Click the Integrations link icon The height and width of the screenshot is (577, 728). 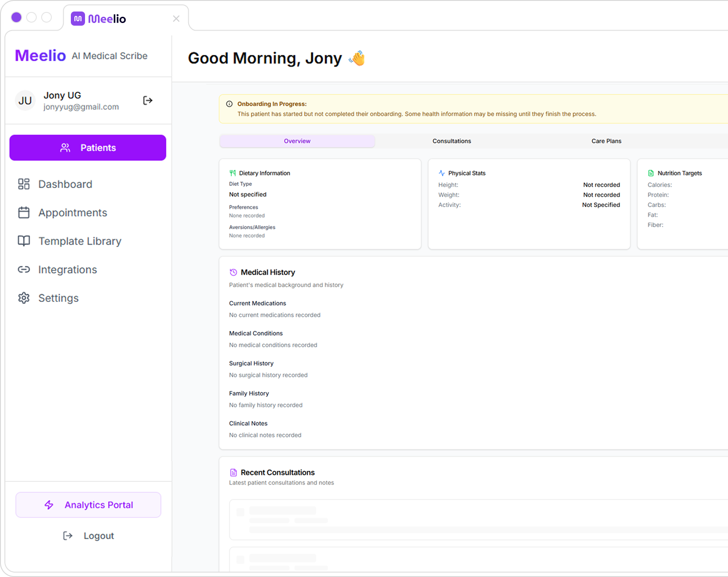click(24, 269)
